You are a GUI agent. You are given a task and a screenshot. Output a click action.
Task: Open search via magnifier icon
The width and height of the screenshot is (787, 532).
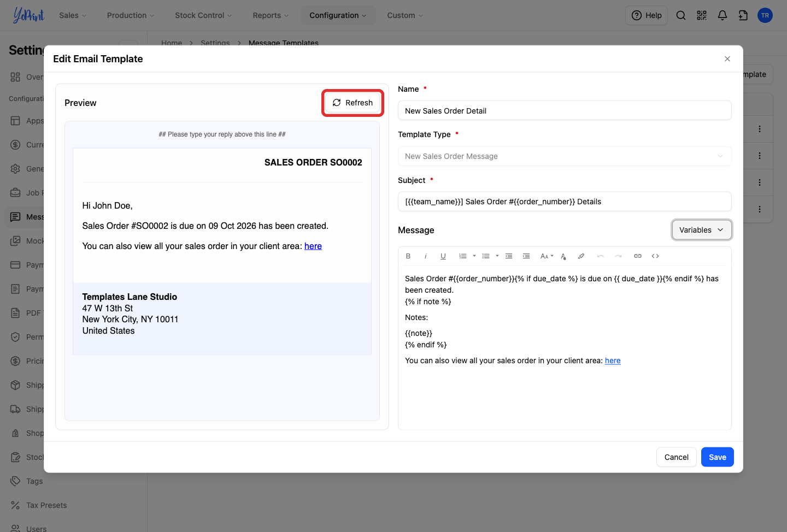point(681,15)
